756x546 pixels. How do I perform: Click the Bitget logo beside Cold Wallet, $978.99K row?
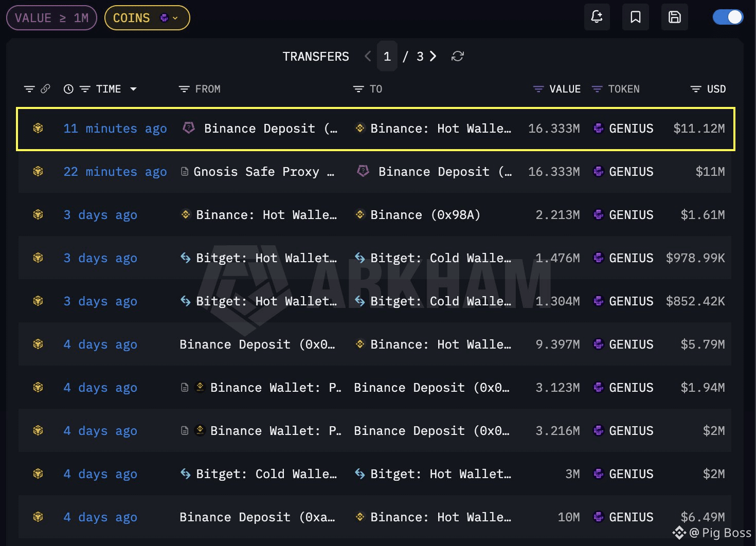tap(360, 258)
